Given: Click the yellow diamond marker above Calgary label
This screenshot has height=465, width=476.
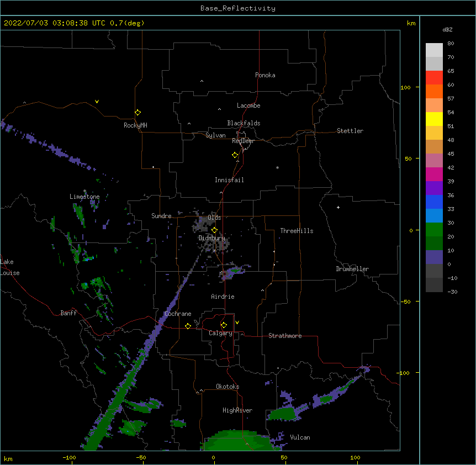Looking at the screenshot, I should [x=224, y=325].
